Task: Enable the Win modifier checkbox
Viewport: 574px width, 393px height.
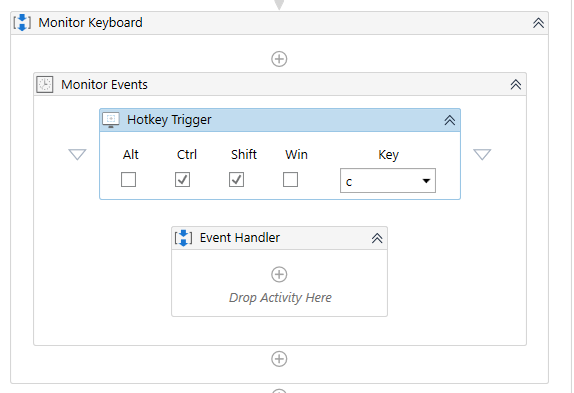Action: click(x=290, y=180)
